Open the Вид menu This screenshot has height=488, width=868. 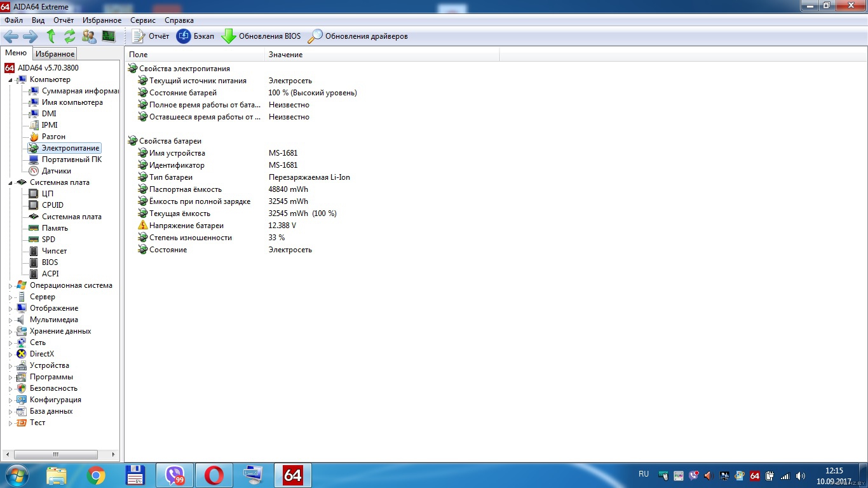coord(38,20)
